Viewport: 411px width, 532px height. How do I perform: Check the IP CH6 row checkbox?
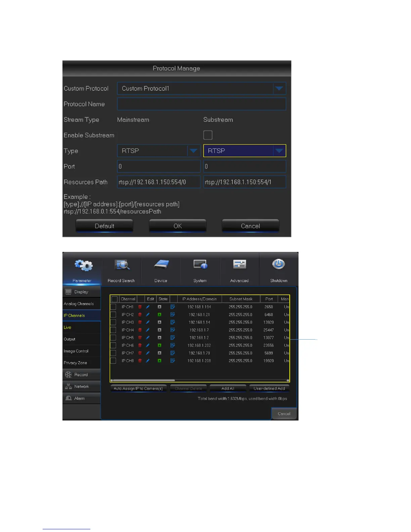tap(113, 345)
